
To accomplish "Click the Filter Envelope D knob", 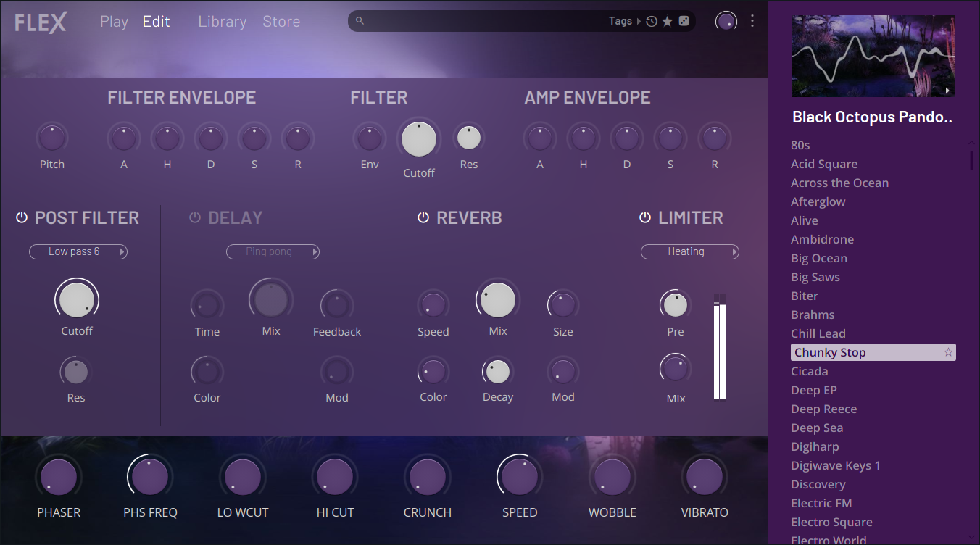I will coord(211,138).
